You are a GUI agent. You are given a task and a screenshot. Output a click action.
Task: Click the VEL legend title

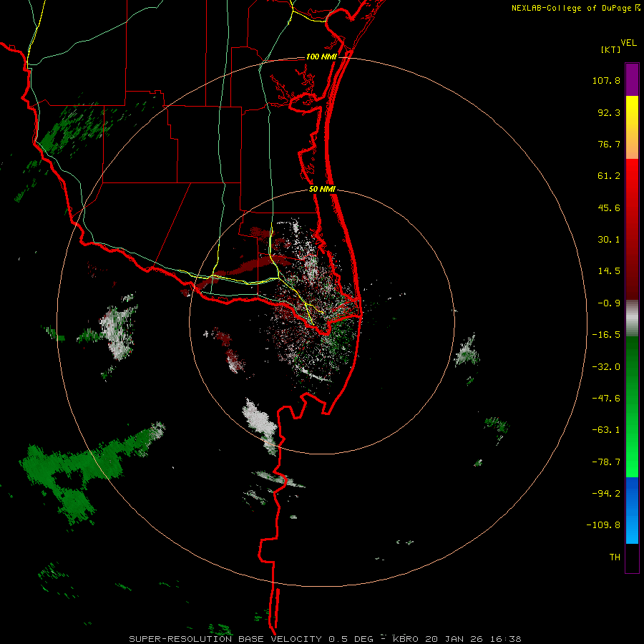point(628,43)
